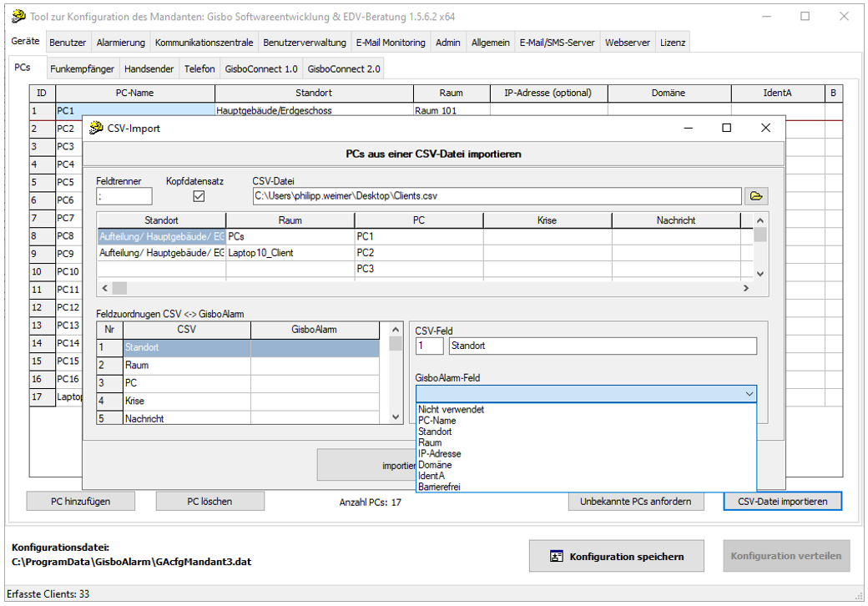The image size is (868, 606).
Task: Click the 'PC hinzufügen' button
Action: (x=81, y=502)
